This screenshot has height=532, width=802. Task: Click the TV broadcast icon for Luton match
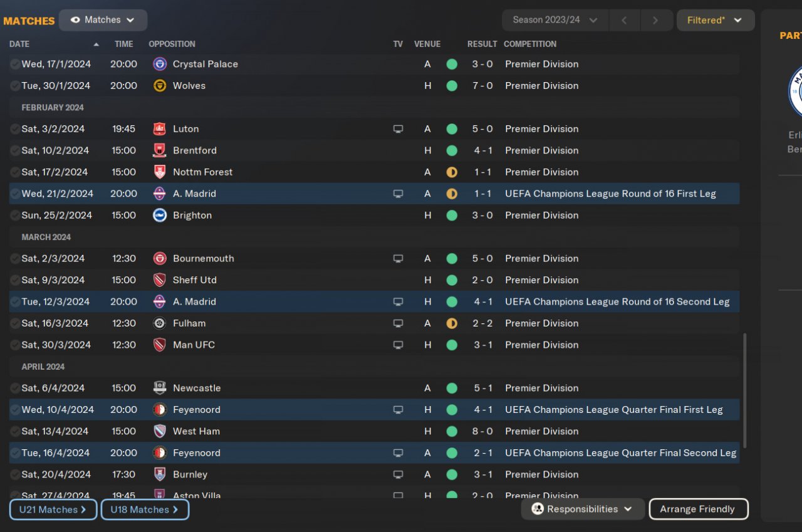pyautogui.click(x=398, y=129)
